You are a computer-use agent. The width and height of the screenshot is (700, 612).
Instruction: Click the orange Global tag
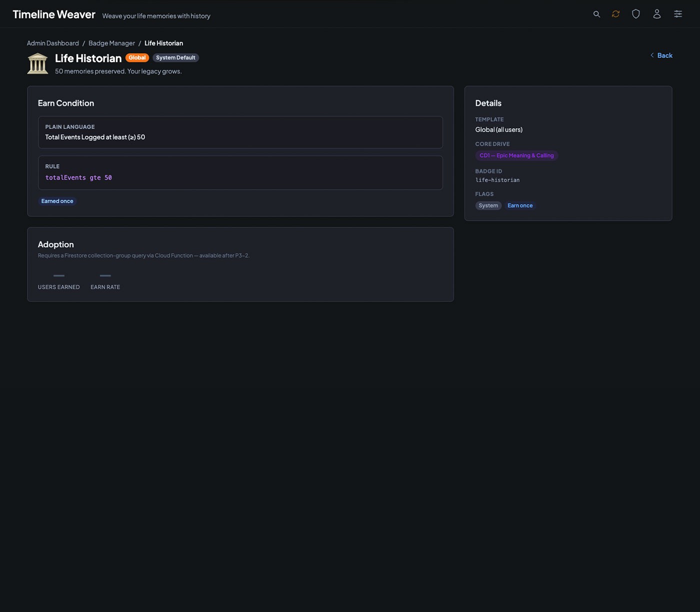137,58
